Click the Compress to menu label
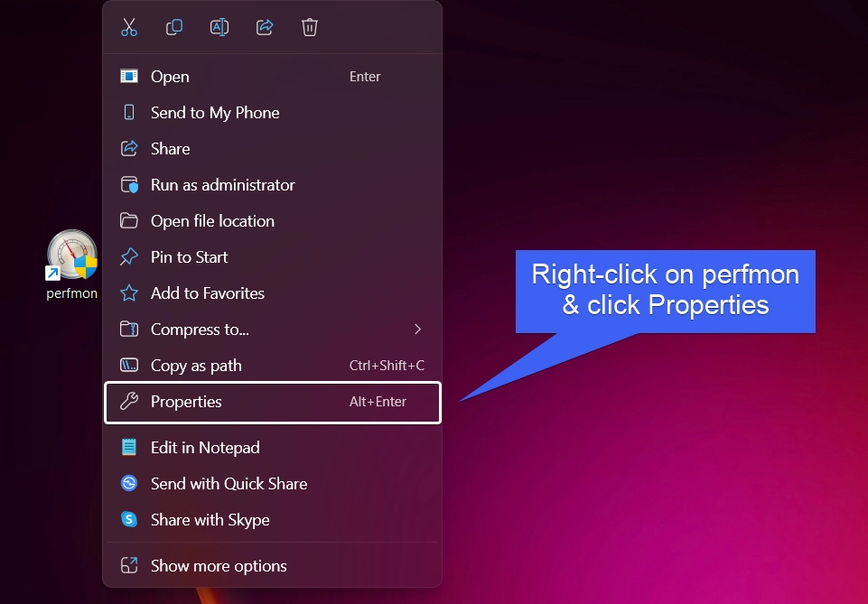The width and height of the screenshot is (868, 604). pos(200,330)
